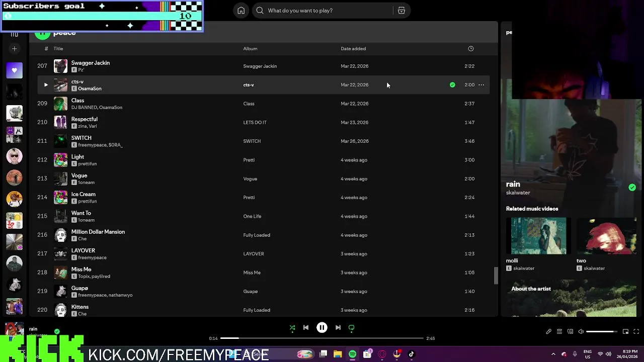This screenshot has height=362, width=644.
Task: Open the LETS DO IT album link
Action: click(255, 123)
